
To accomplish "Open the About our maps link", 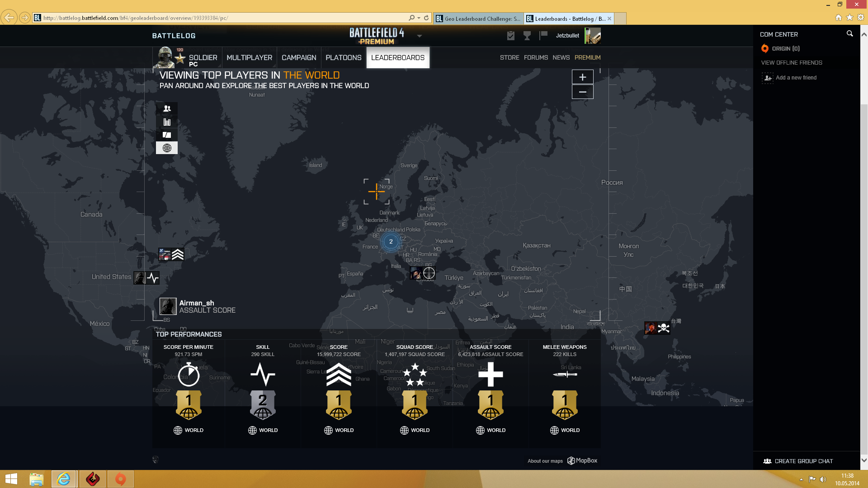I will click(x=545, y=461).
